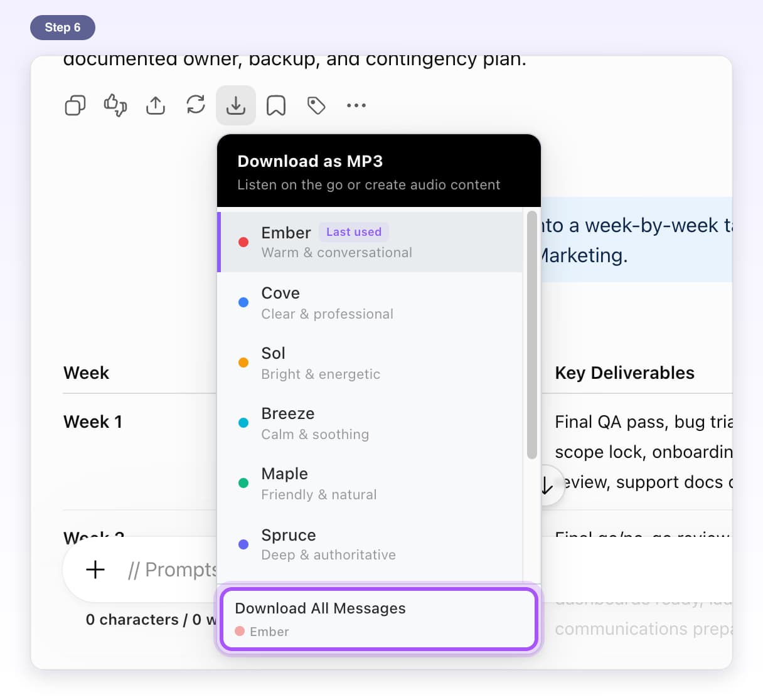Click the scroll-down arrow button
Screen dimensions: 763x700
click(x=547, y=485)
